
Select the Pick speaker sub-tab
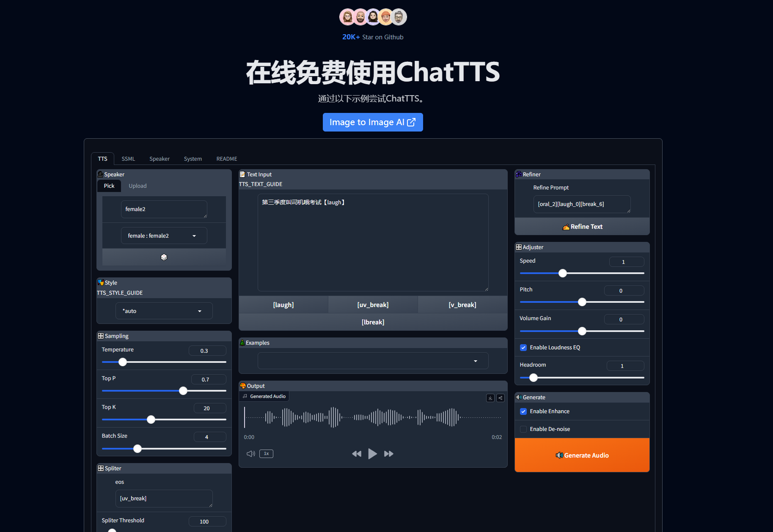[x=109, y=186]
